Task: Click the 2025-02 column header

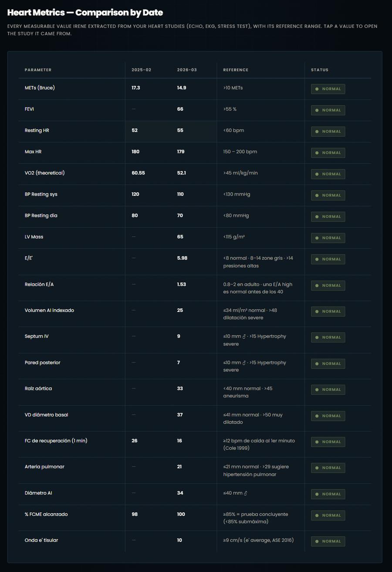Action: click(x=142, y=70)
